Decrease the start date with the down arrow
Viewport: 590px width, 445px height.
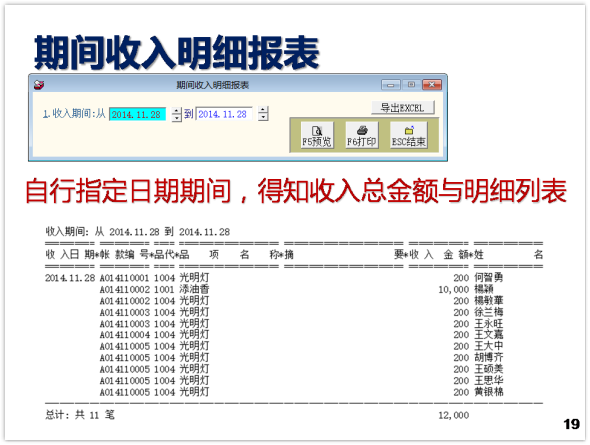point(176,117)
